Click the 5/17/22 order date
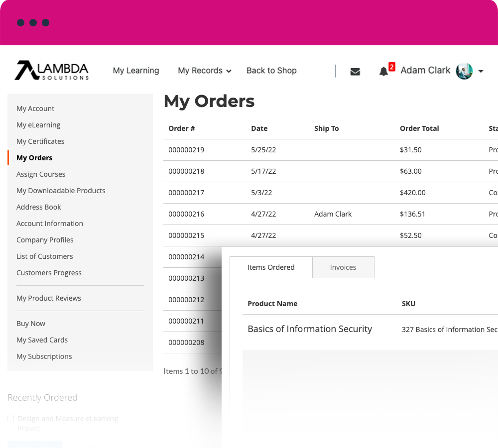The width and height of the screenshot is (498, 448). [x=263, y=171]
